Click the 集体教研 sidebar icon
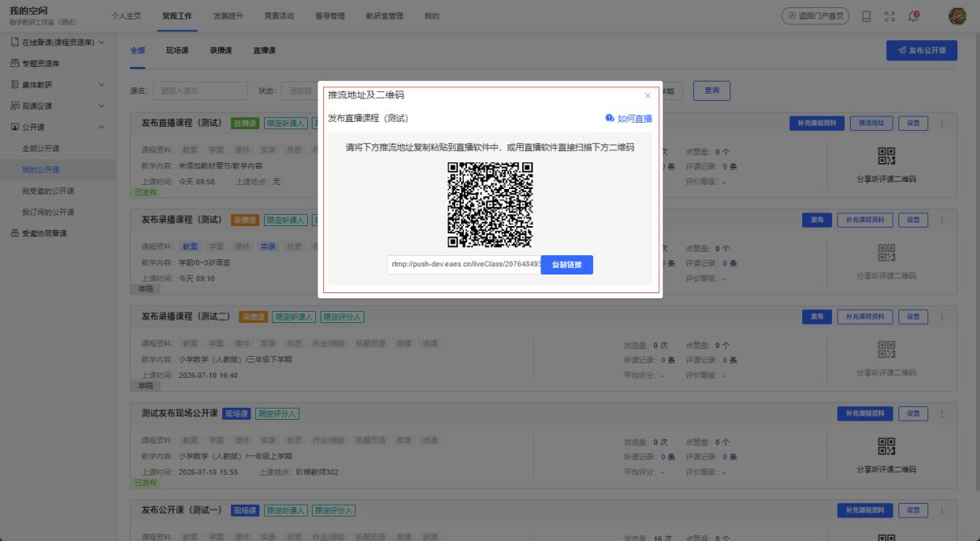This screenshot has height=541, width=980. click(15, 84)
